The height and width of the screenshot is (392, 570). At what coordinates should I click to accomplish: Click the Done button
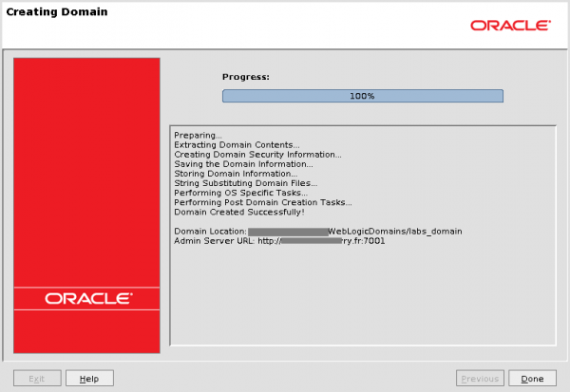[x=532, y=378]
